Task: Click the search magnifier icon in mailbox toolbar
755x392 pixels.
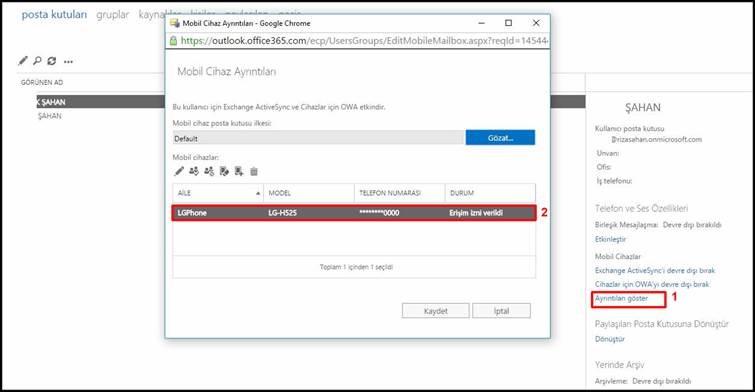Action: click(37, 61)
